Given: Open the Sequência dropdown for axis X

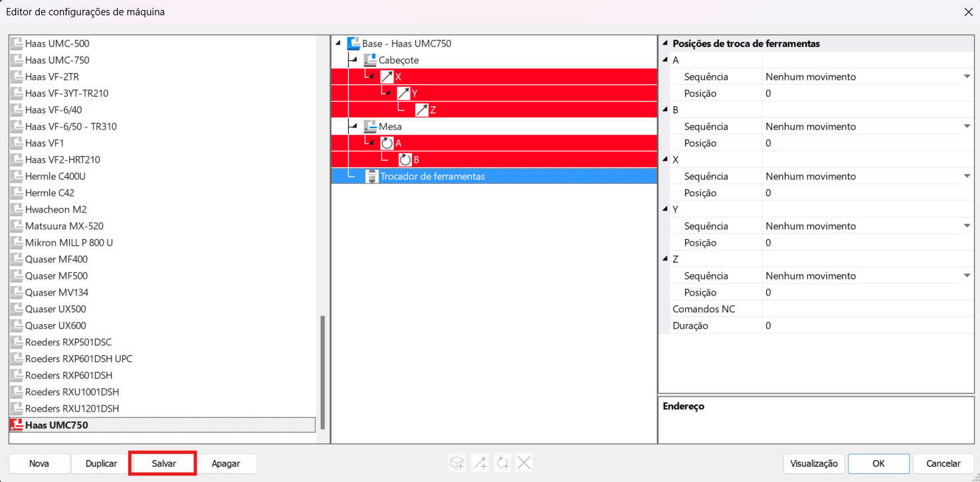Looking at the screenshot, I should [x=967, y=176].
